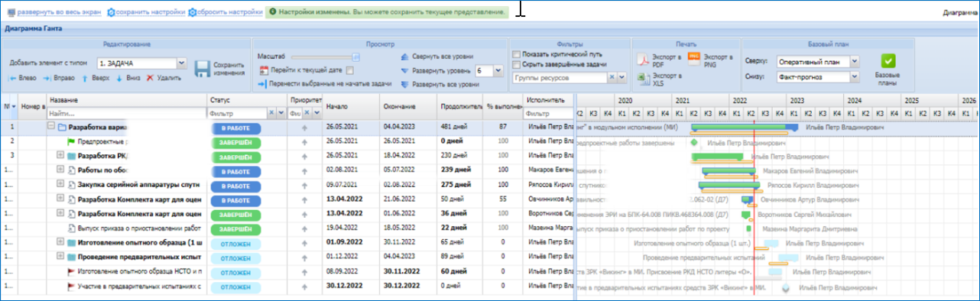Click the Масштаб zoom slider handle
980x301 pixels.
pyautogui.click(x=355, y=57)
